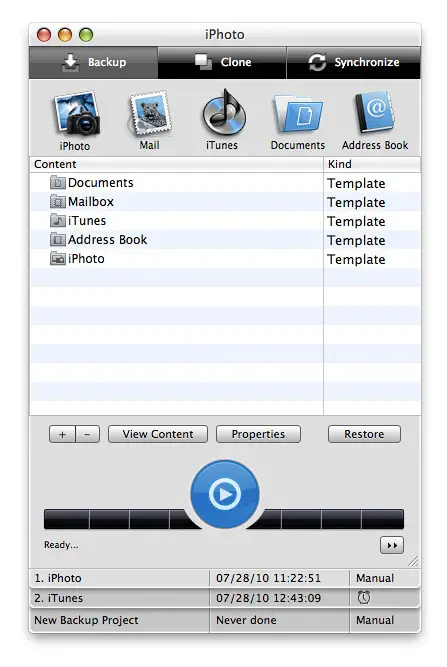Select the iPhoto row in Content list
This screenshot has height=667, width=447.
[x=225, y=259]
